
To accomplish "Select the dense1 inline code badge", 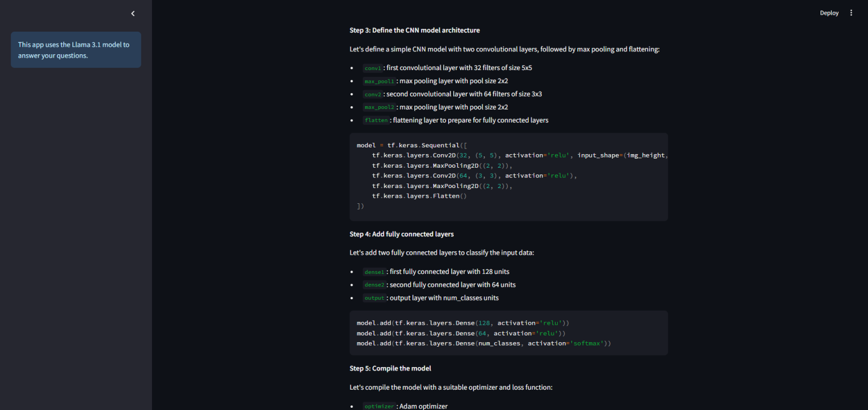I will (x=374, y=272).
